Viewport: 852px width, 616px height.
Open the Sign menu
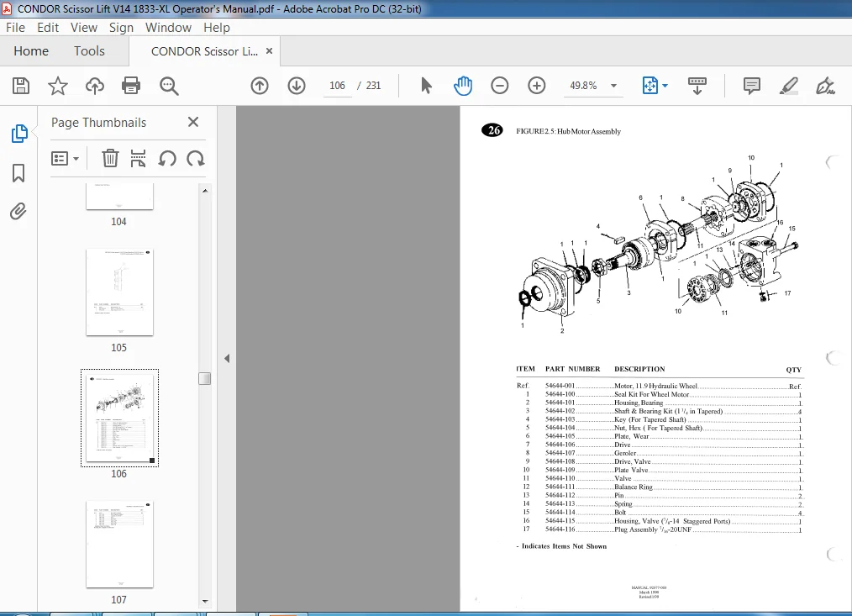pos(121,27)
